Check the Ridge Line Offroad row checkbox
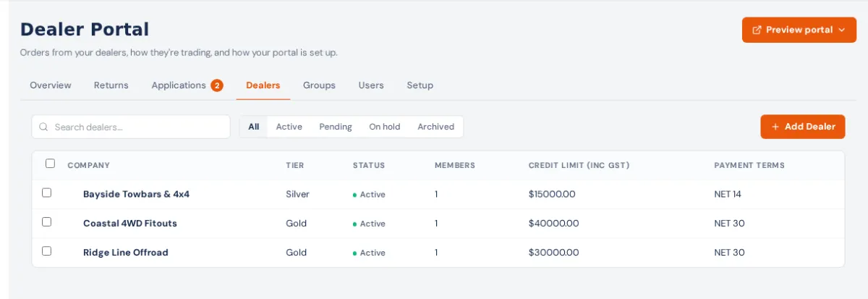This screenshot has height=299, width=868. [46, 251]
